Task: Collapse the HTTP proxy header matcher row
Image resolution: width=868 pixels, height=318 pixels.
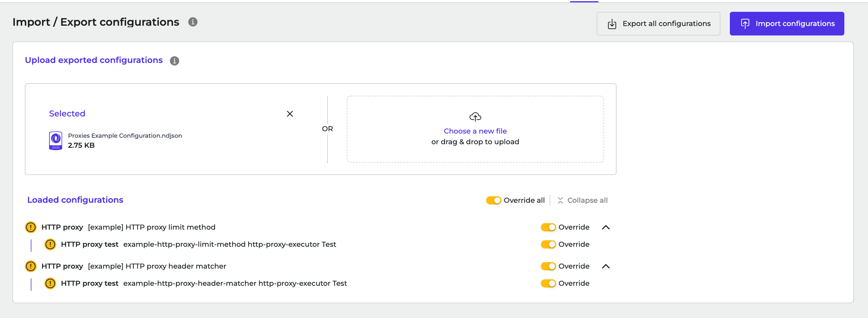Action: click(x=606, y=266)
